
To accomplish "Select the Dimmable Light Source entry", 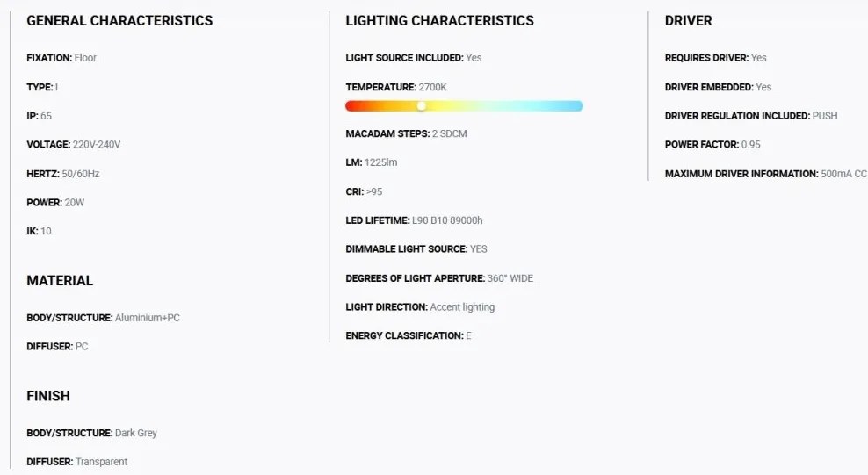I will pyautogui.click(x=416, y=249).
